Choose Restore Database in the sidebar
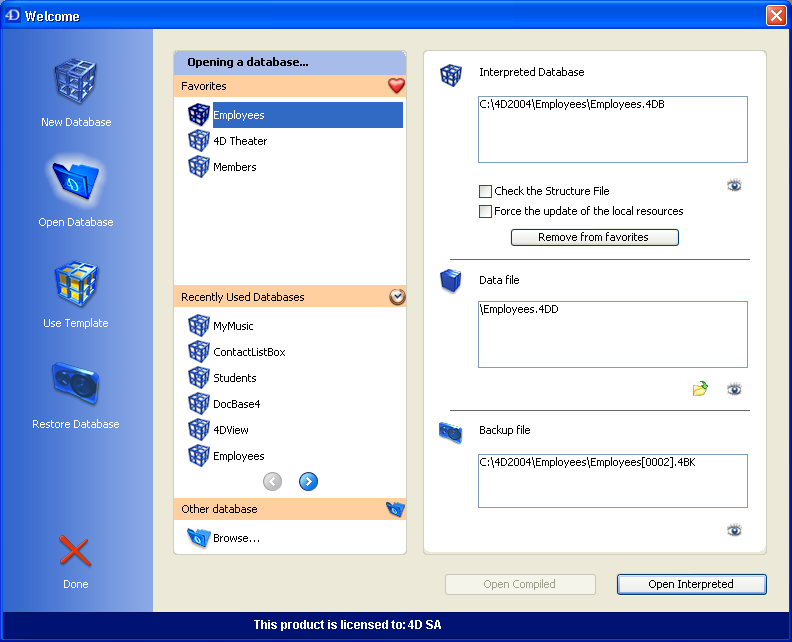The image size is (792, 642). (x=76, y=385)
